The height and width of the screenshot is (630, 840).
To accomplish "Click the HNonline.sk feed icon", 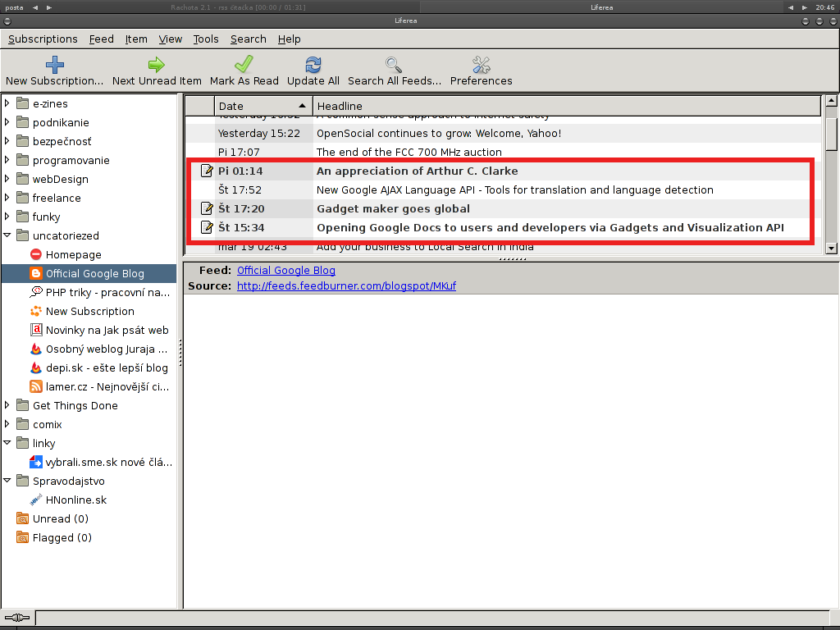I will (36, 500).
